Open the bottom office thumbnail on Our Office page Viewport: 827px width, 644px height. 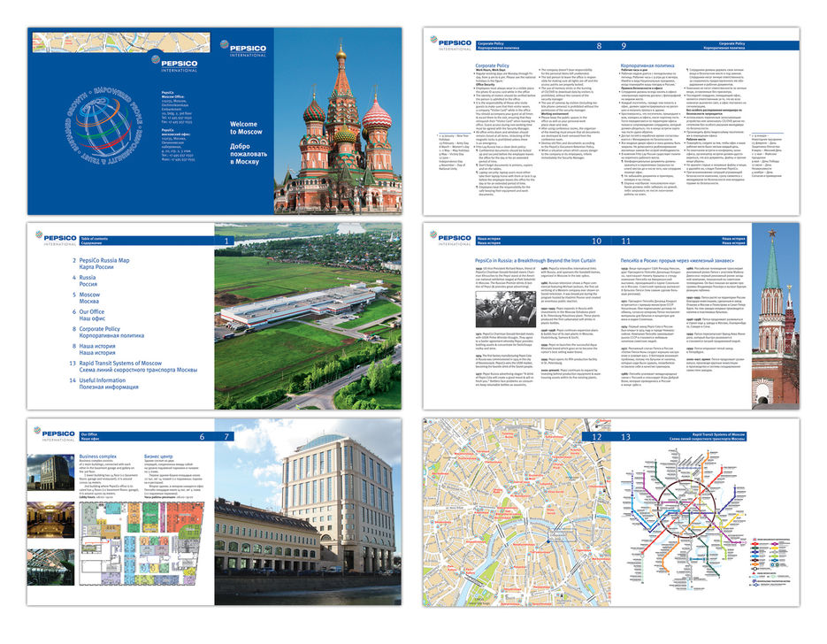click(x=50, y=567)
